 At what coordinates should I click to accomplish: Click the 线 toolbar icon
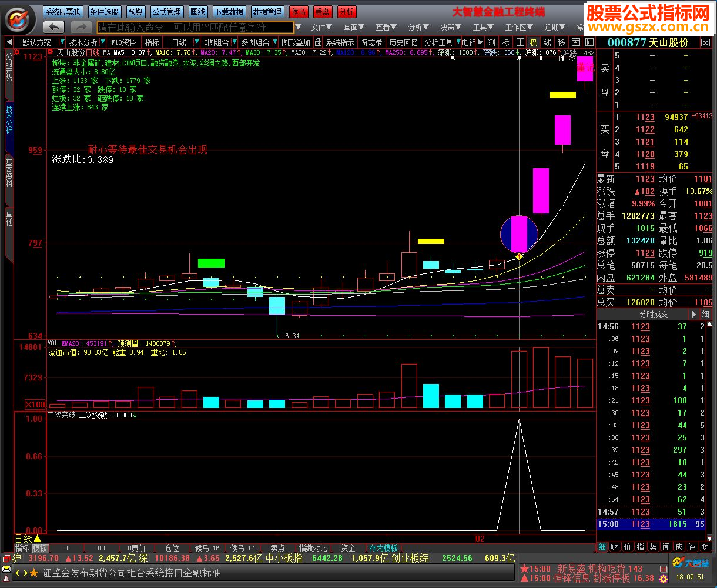tap(547, 42)
